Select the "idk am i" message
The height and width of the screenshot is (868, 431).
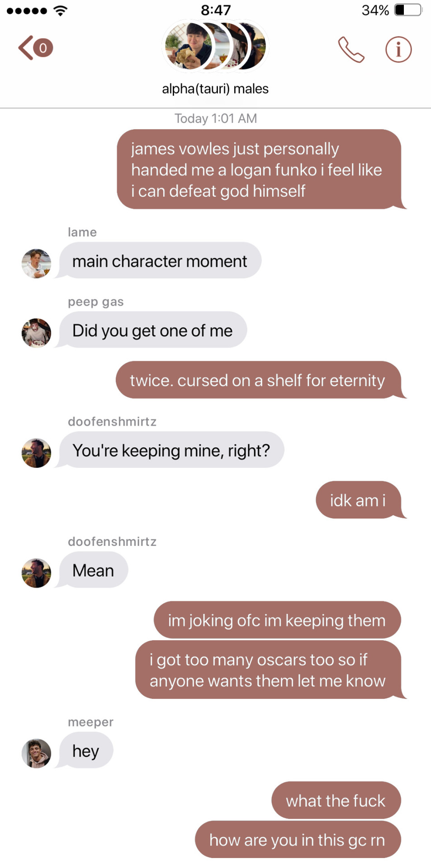click(x=359, y=500)
